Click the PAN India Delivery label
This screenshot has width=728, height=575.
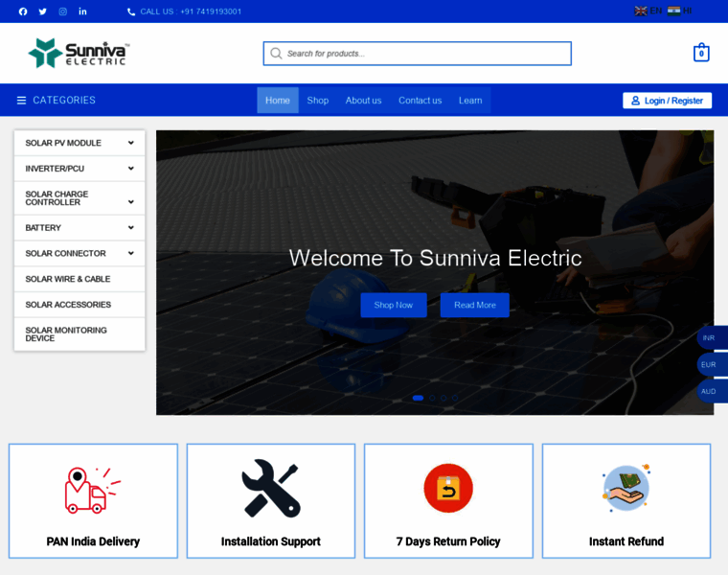tap(93, 541)
